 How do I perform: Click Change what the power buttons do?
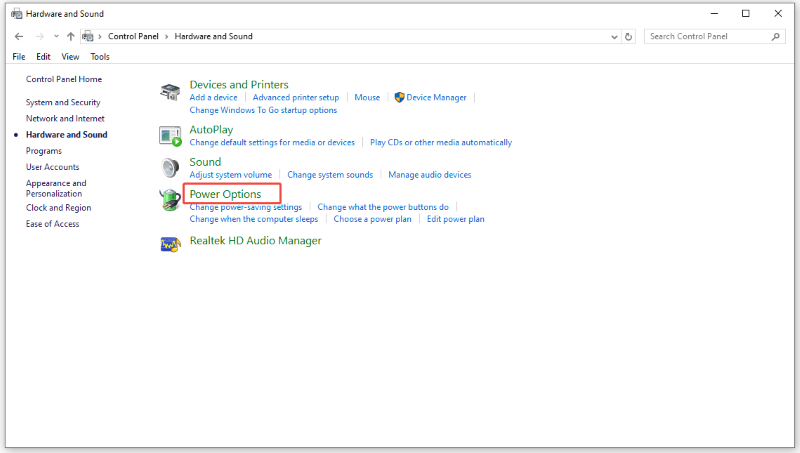pos(383,207)
